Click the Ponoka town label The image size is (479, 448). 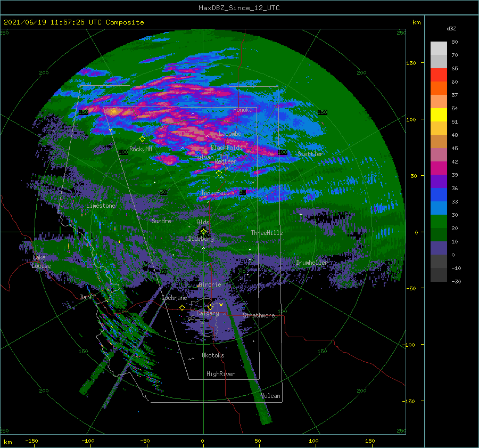[243, 110]
